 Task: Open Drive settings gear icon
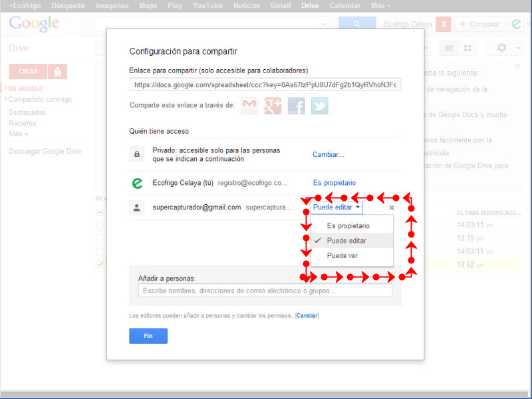click(x=502, y=48)
